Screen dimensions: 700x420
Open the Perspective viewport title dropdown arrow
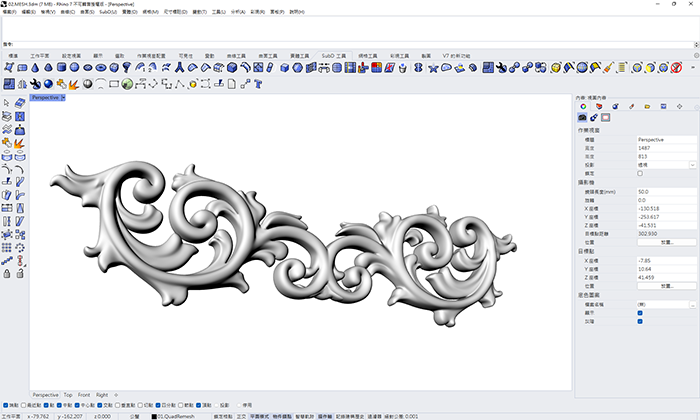pos(63,98)
